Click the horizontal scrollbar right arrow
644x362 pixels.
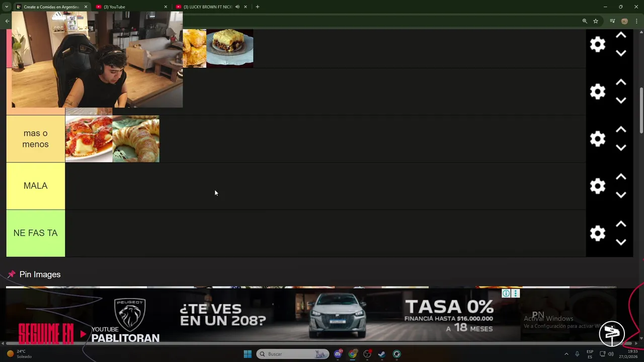[x=635, y=343]
